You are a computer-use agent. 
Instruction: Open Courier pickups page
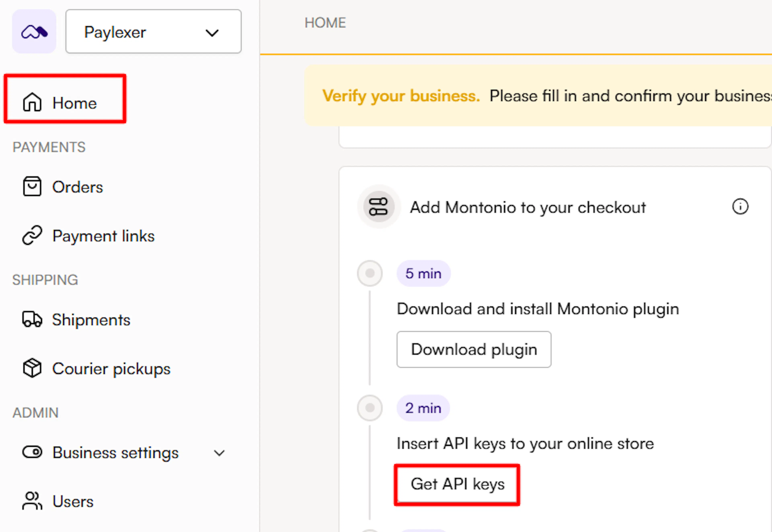(x=111, y=369)
